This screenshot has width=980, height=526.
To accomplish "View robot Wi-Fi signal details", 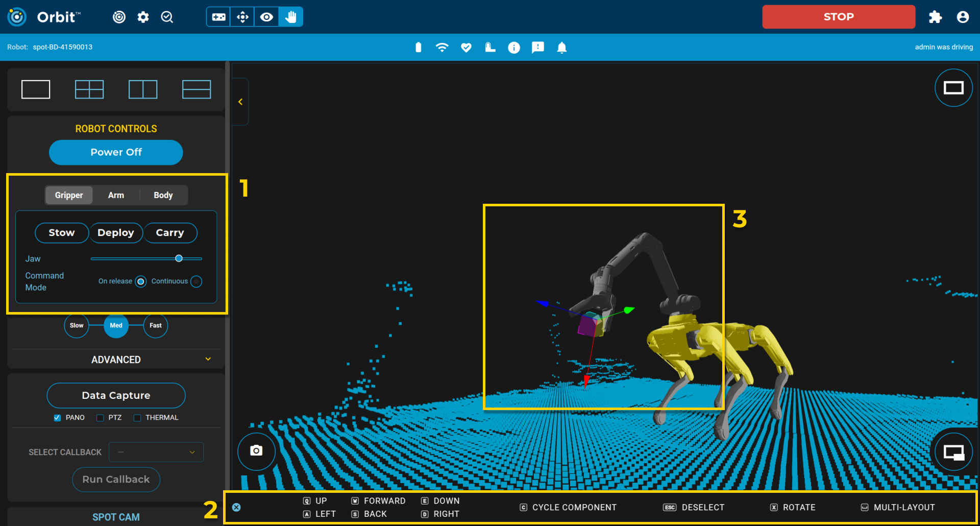I will (x=442, y=47).
